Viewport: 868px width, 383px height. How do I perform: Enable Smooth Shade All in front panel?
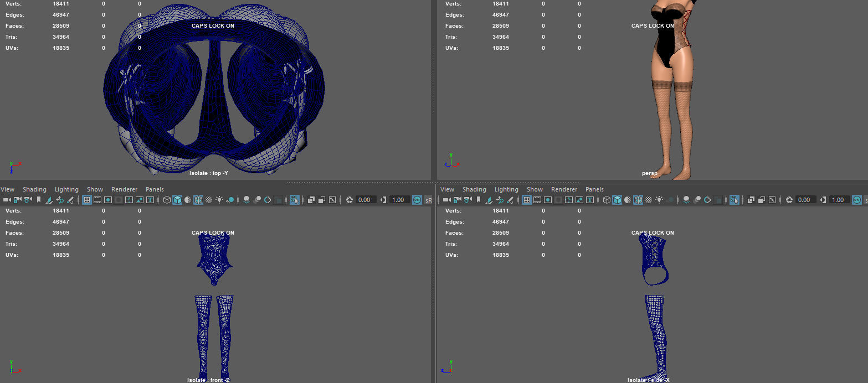tap(177, 200)
